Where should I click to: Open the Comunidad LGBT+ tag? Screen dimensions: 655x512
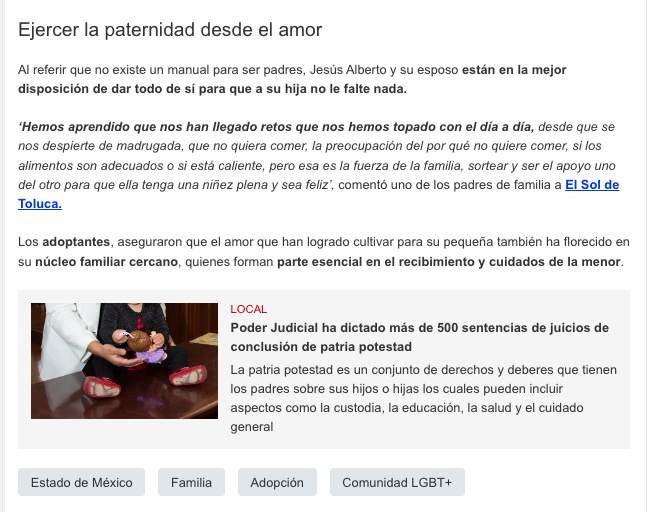pyautogui.click(x=397, y=482)
